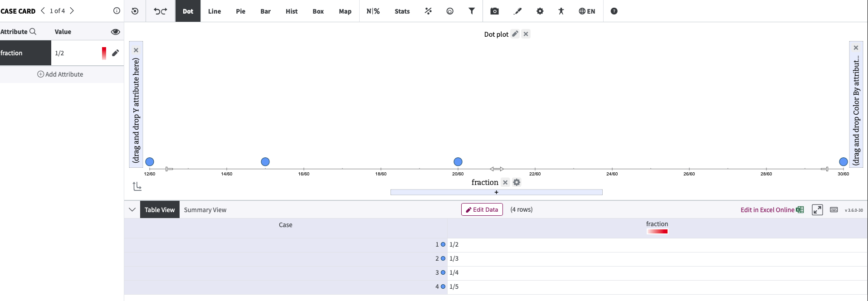Open the filter funnel tool
The width and height of the screenshot is (868, 301).
click(472, 11)
